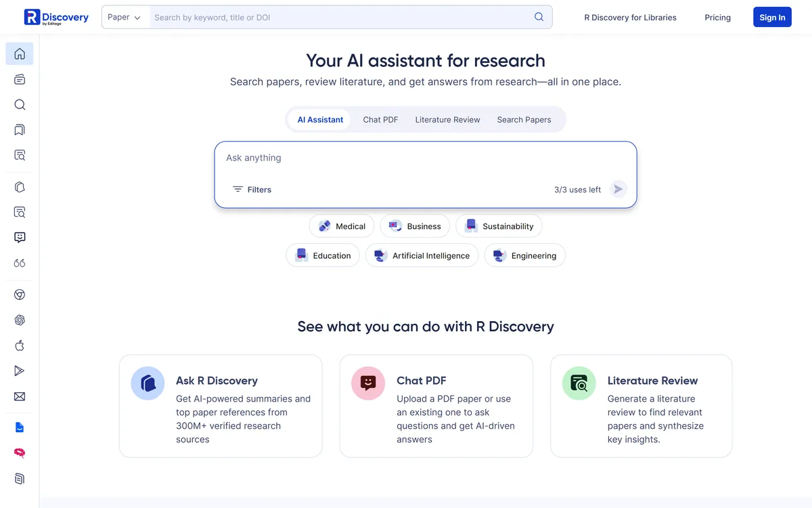Click the Sign In button
Screen dimensions: 812x508
pyautogui.click(x=772, y=18)
